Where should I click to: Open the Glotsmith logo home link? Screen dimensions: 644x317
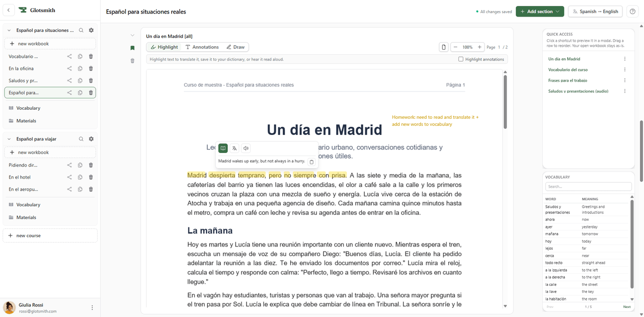click(37, 10)
